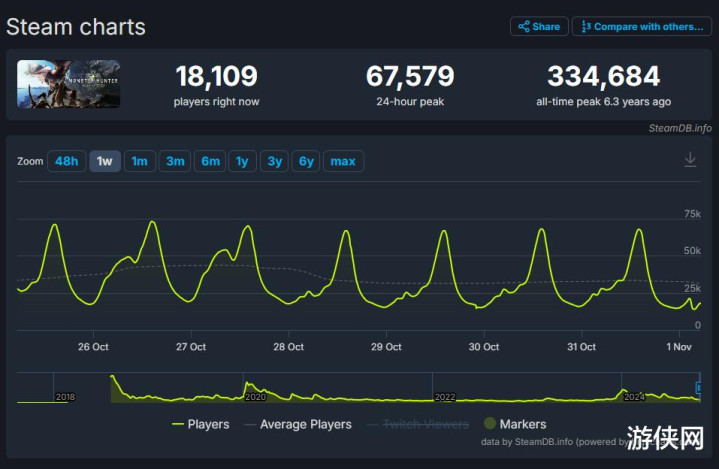The image size is (719, 469).
Task: Enable Twitch Viewers series in legend
Action: point(418,424)
